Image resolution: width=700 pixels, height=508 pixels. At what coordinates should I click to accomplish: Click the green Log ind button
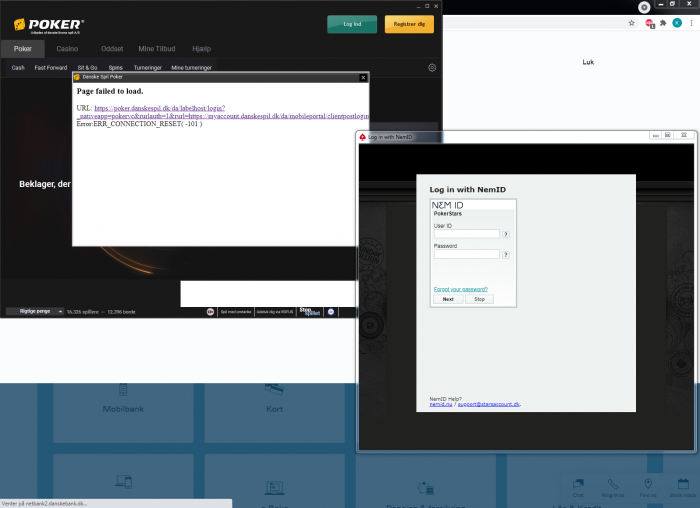pyautogui.click(x=352, y=24)
